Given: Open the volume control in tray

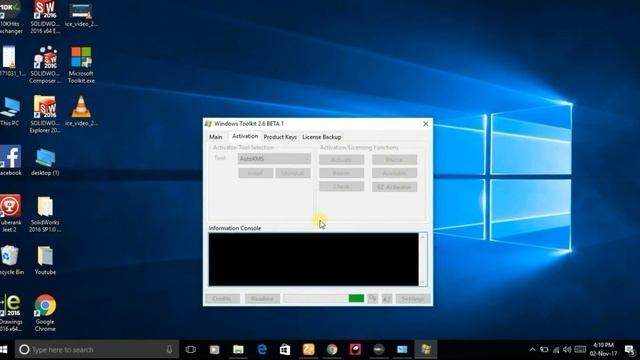Looking at the screenshot, I should click(567, 349).
